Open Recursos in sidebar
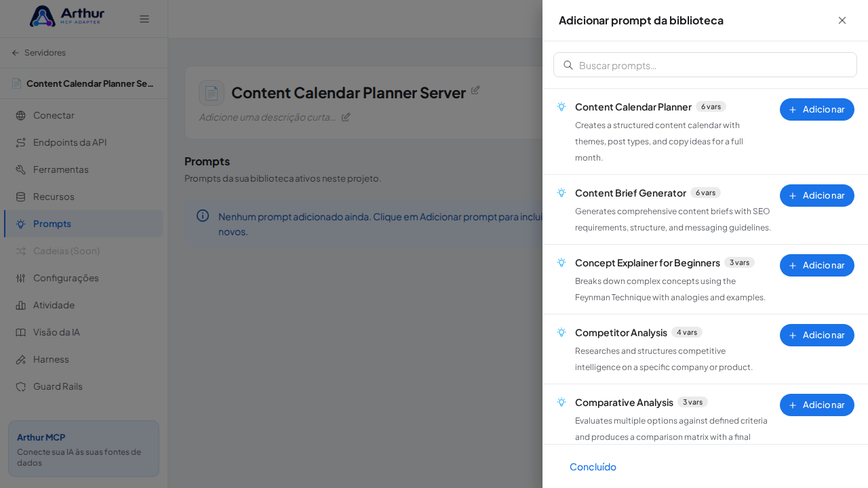This screenshot has width=868, height=488. [83, 197]
